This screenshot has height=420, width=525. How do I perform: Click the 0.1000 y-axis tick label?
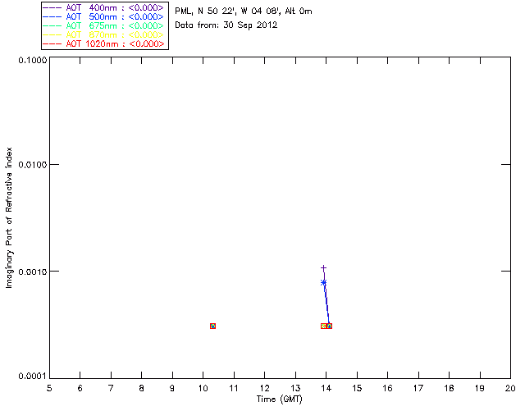[x=33, y=60]
